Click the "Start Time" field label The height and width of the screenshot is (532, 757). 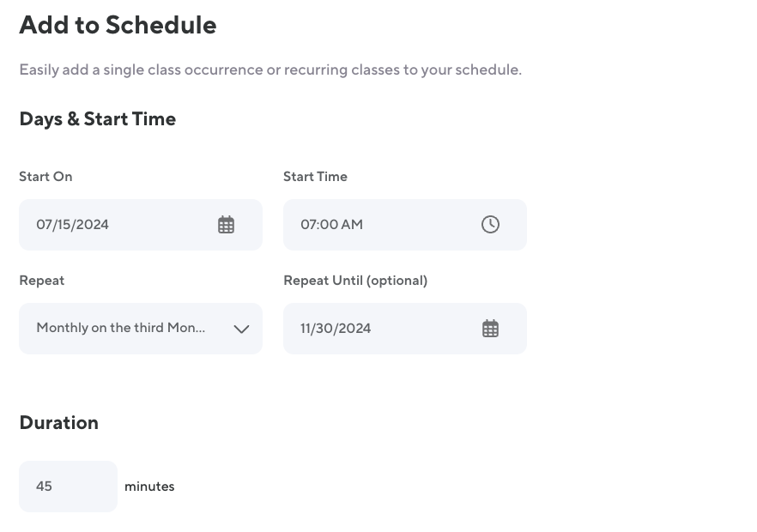pos(315,177)
